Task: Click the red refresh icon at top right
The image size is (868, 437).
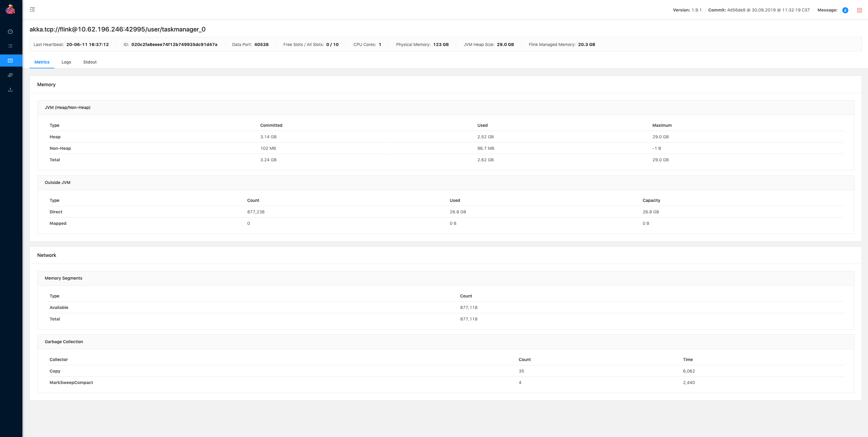Action: tap(859, 10)
